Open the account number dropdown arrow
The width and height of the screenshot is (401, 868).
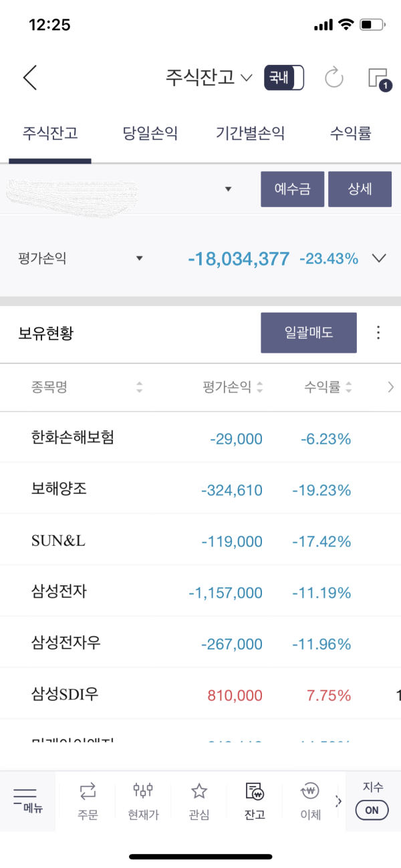point(228,189)
